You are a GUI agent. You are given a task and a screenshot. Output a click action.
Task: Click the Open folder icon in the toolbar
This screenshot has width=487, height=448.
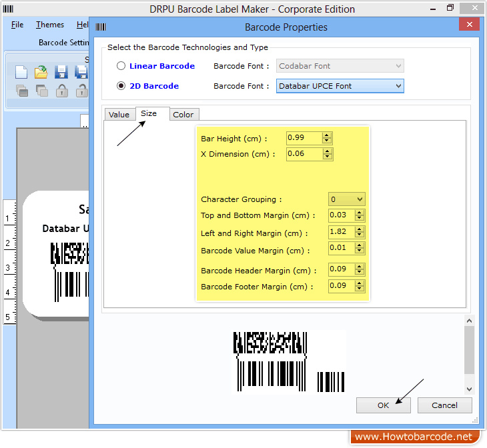[41, 72]
